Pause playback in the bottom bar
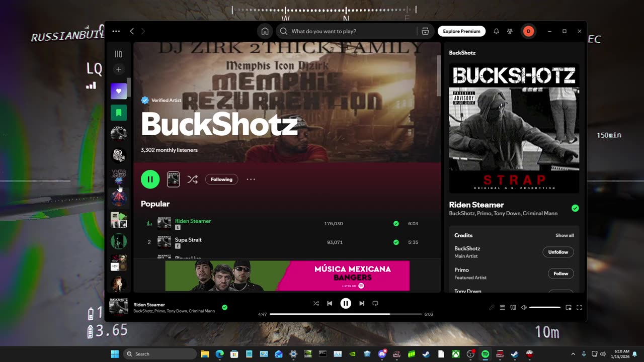 [346, 303]
